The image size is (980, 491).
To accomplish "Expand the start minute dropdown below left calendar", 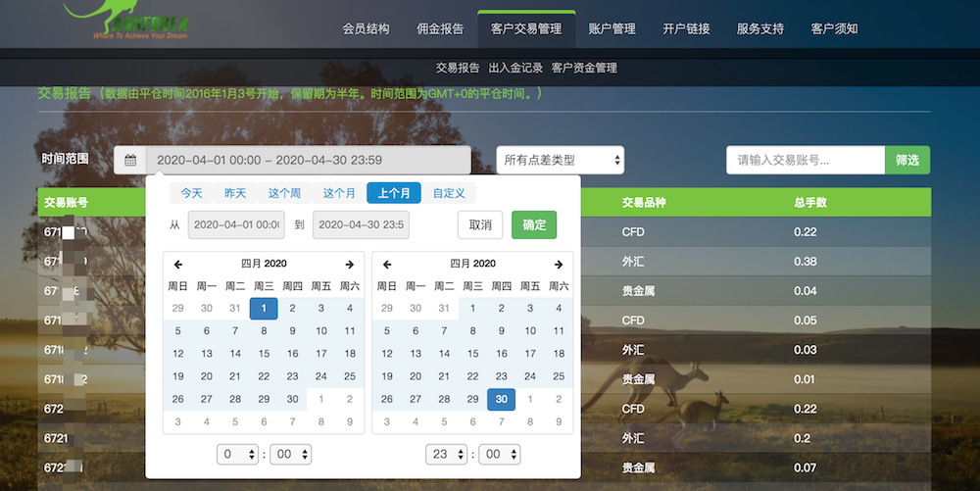I will tap(291, 455).
